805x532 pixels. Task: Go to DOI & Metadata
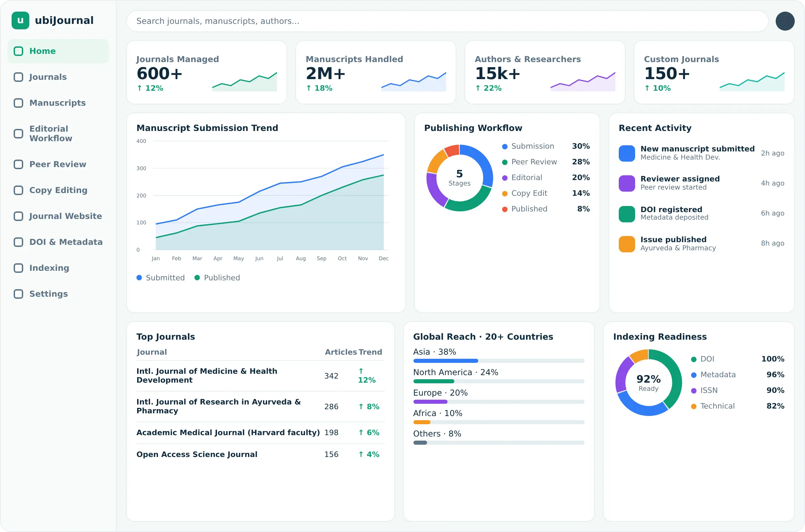coord(58,242)
